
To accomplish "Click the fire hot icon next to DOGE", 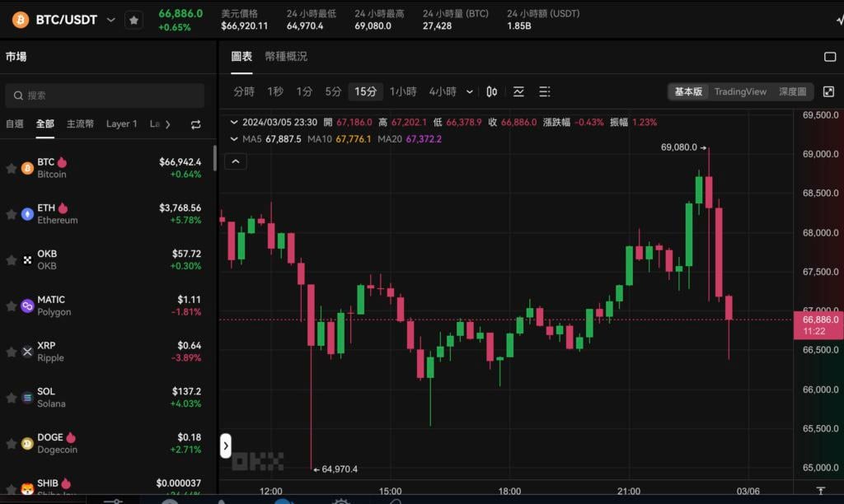I will 71,437.
